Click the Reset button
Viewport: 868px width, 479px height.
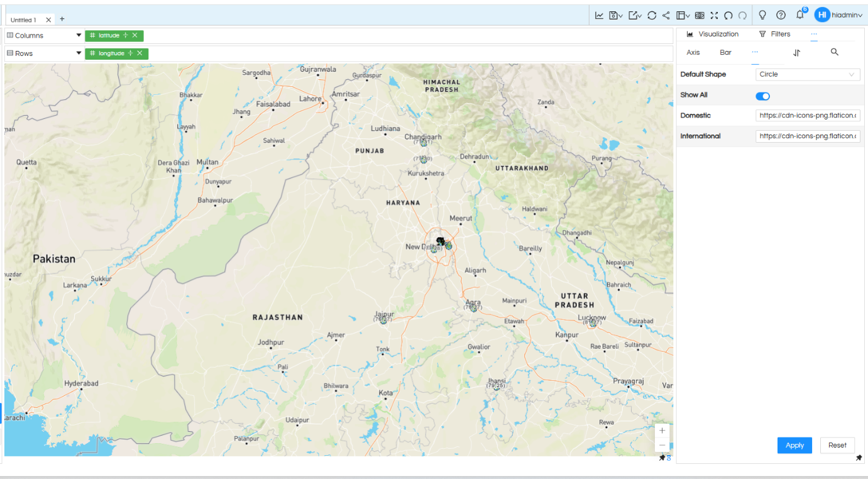click(837, 445)
